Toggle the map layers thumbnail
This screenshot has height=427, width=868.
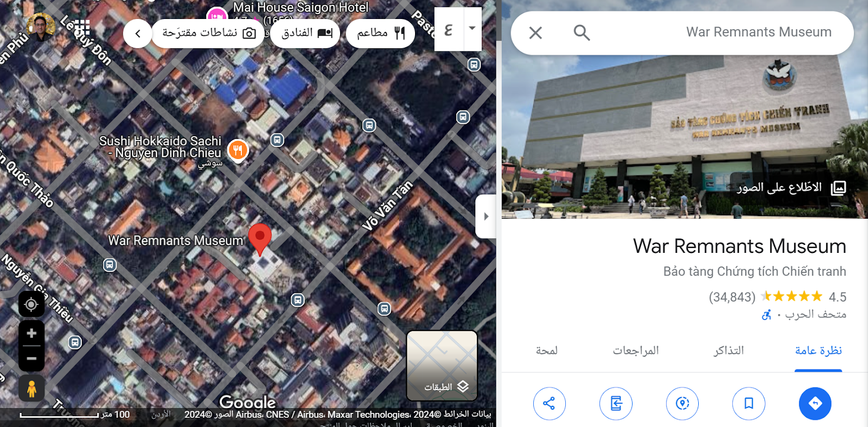click(442, 366)
